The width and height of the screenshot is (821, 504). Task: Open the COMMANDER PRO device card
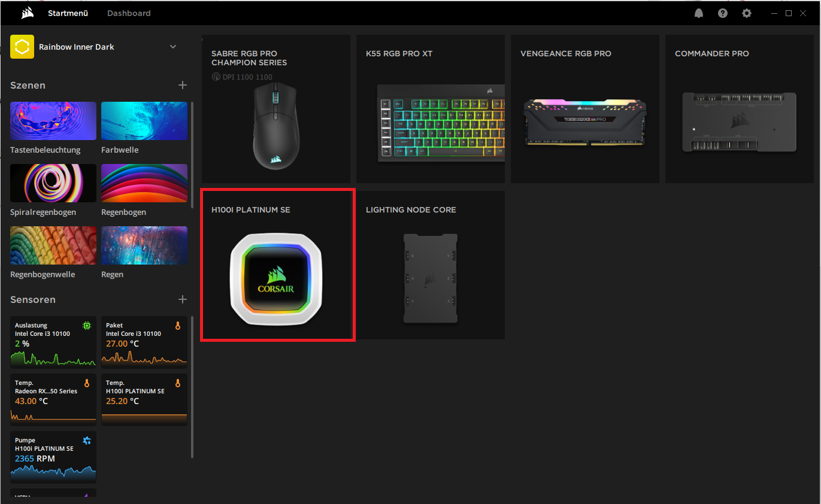[x=740, y=109]
